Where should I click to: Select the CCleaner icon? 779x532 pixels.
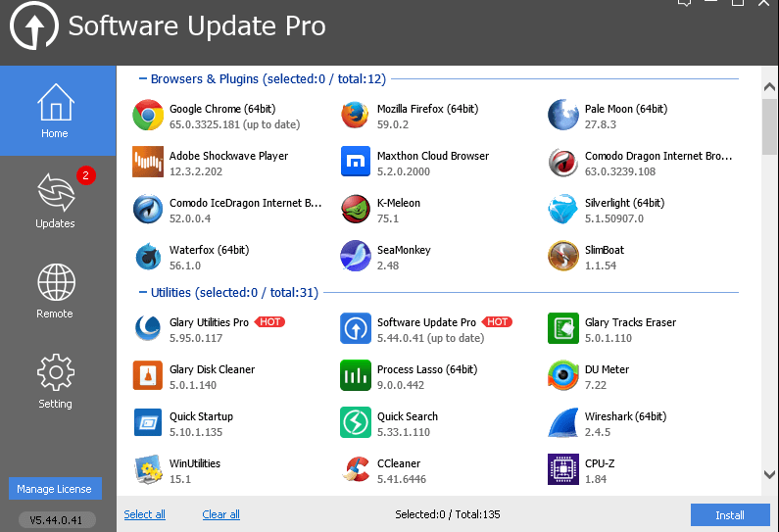(355, 469)
